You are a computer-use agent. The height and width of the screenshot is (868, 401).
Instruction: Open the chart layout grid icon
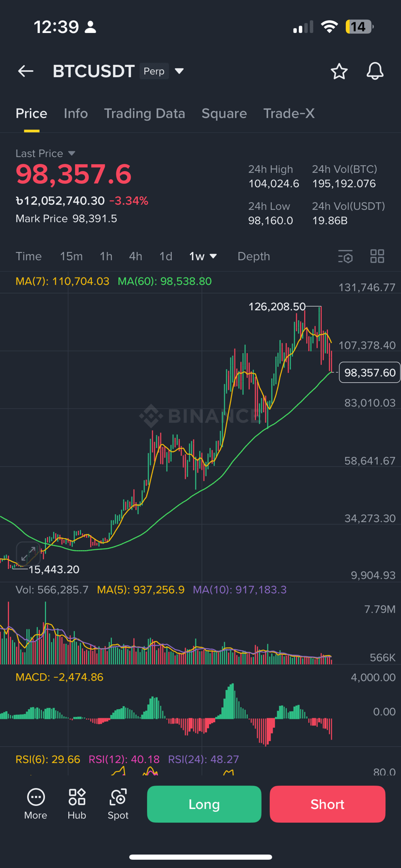[x=377, y=256]
